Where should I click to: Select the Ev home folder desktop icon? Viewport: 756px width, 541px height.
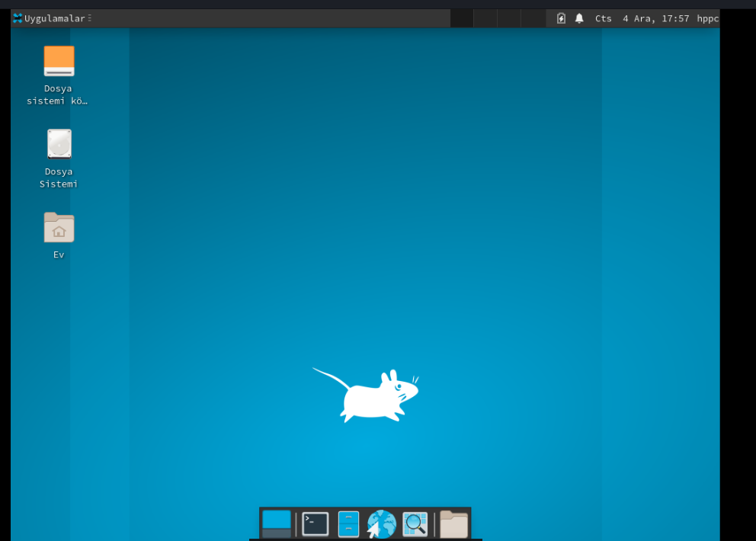[59, 227]
